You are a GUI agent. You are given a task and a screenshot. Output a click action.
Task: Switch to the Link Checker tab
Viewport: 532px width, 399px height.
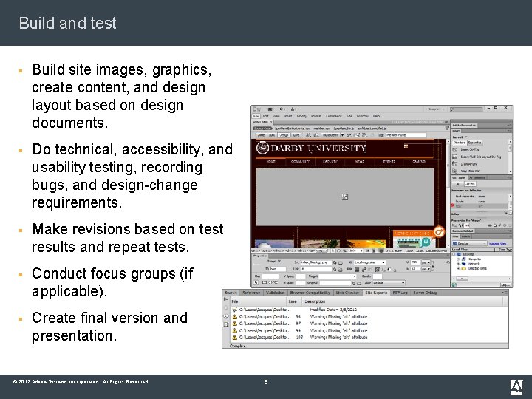coord(347,293)
